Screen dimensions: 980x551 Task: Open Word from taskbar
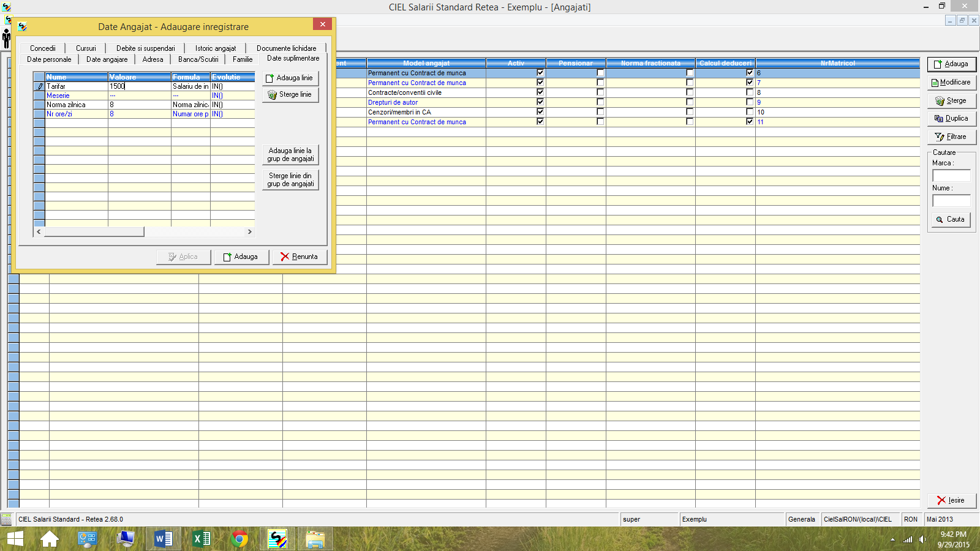click(163, 539)
